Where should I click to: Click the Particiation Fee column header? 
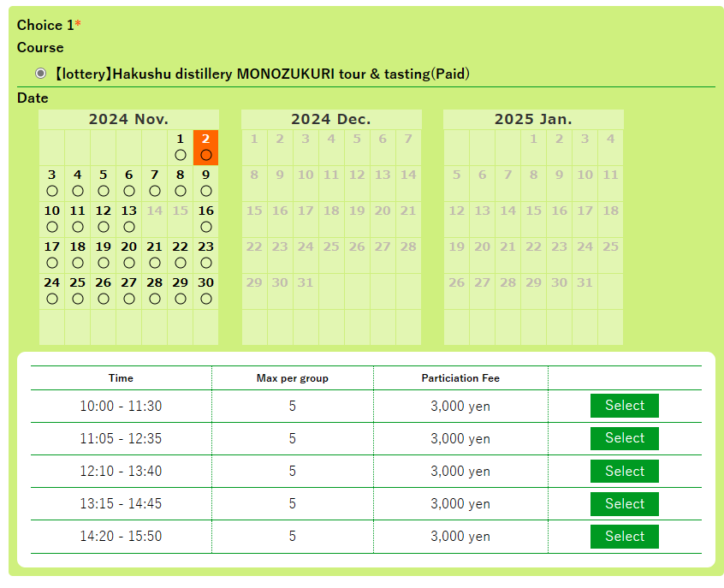tap(460, 378)
